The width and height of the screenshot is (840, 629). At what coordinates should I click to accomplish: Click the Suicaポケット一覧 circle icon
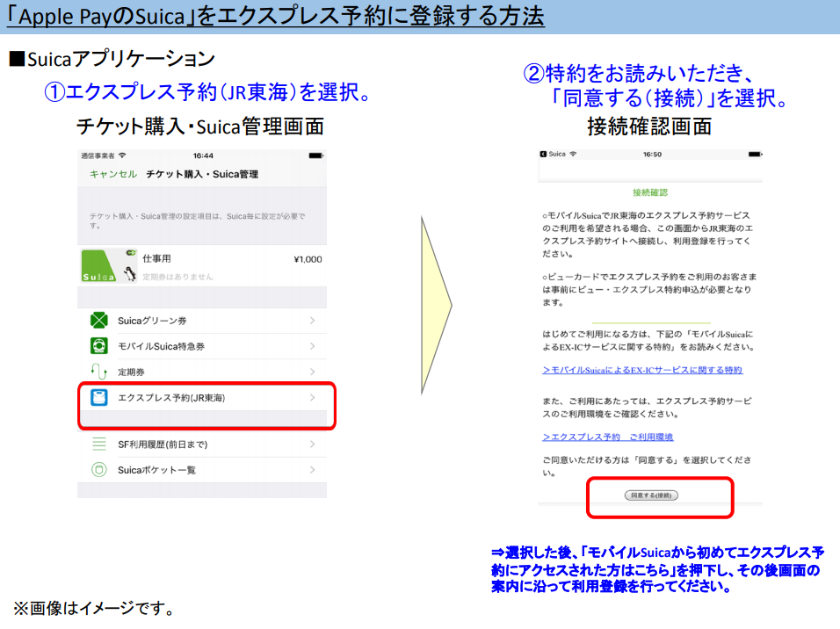click(99, 470)
